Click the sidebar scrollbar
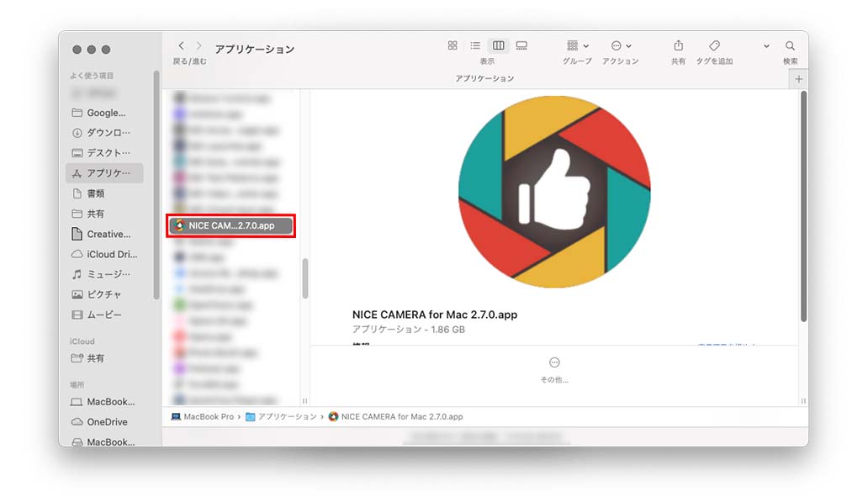 (156, 185)
